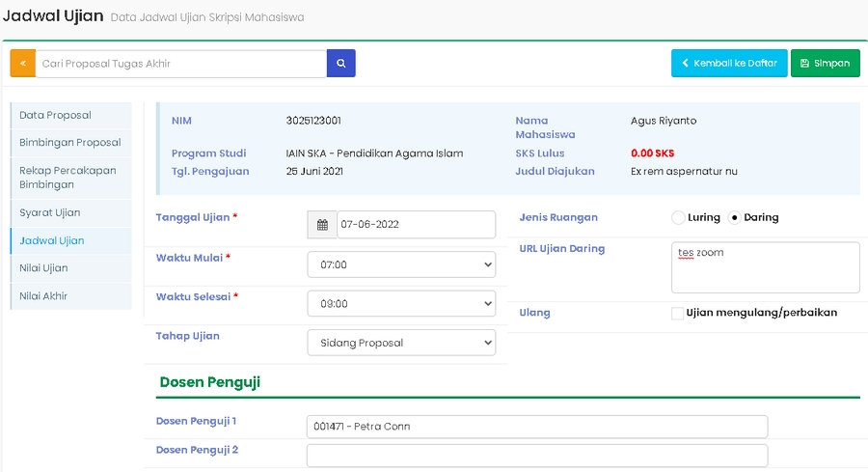Open the Waktu Mulai dropdown
The width and height of the screenshot is (868, 472).
click(x=401, y=264)
